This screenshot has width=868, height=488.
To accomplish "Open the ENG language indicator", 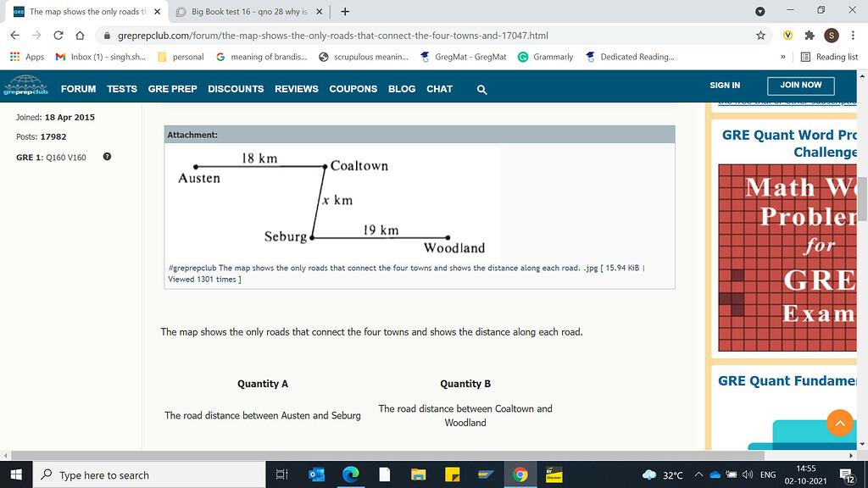I will (768, 474).
